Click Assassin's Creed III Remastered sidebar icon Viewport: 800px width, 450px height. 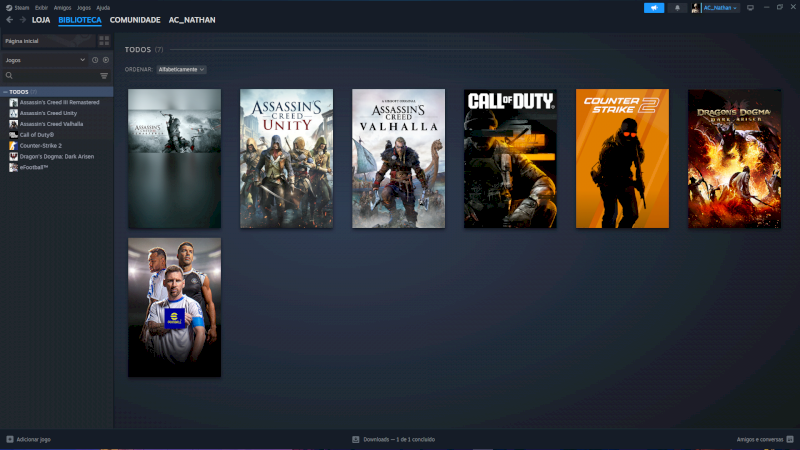[14, 102]
